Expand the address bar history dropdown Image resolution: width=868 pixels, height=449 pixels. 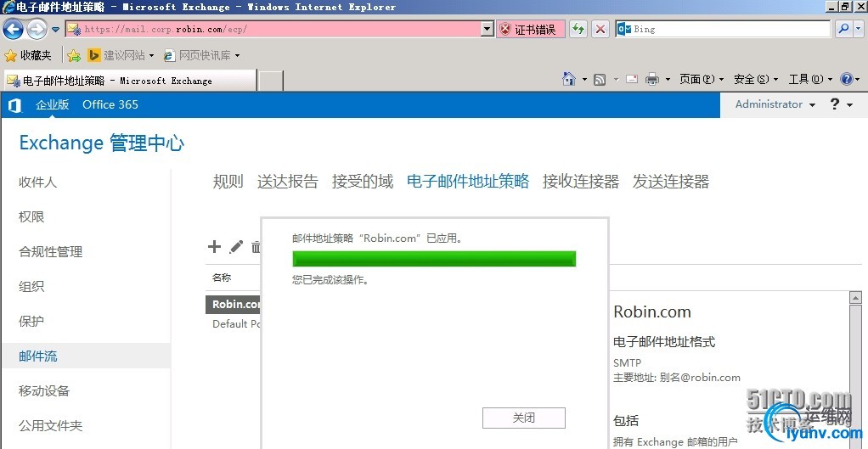(x=488, y=30)
